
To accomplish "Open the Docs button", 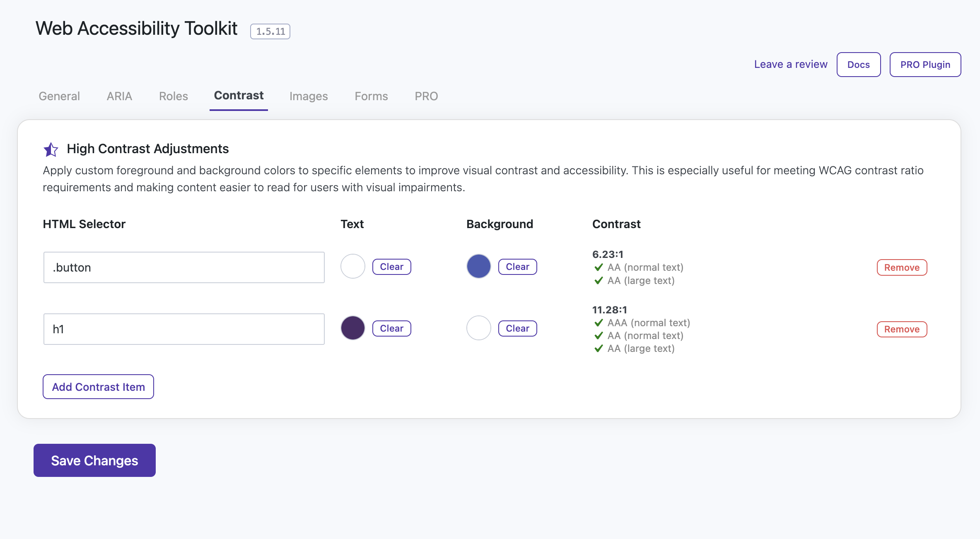I will click(x=858, y=65).
